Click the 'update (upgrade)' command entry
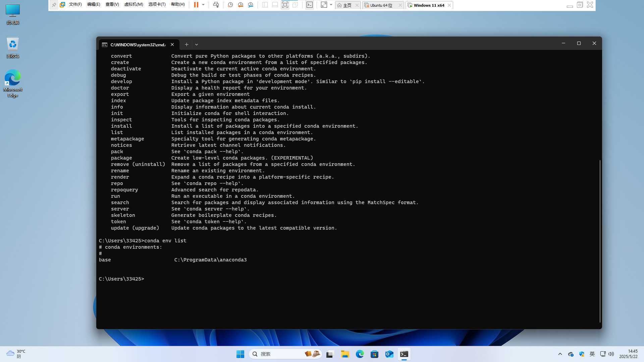 coord(135,228)
